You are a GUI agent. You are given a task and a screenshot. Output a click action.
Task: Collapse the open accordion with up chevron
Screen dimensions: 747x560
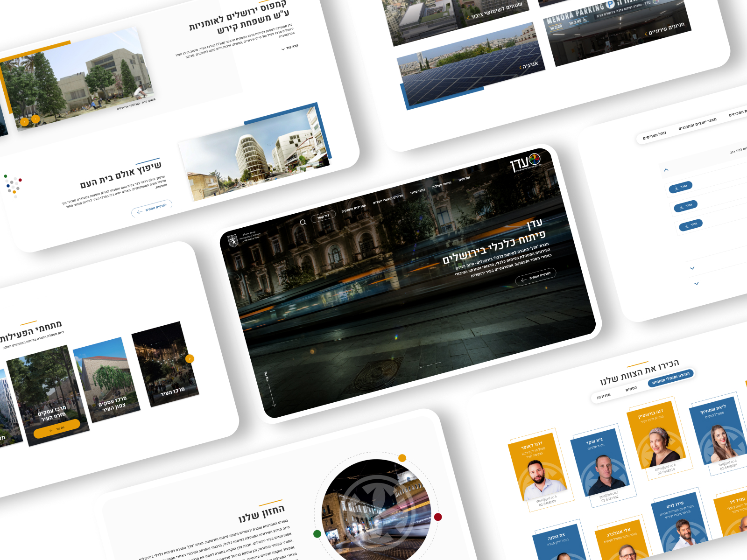coord(666,170)
